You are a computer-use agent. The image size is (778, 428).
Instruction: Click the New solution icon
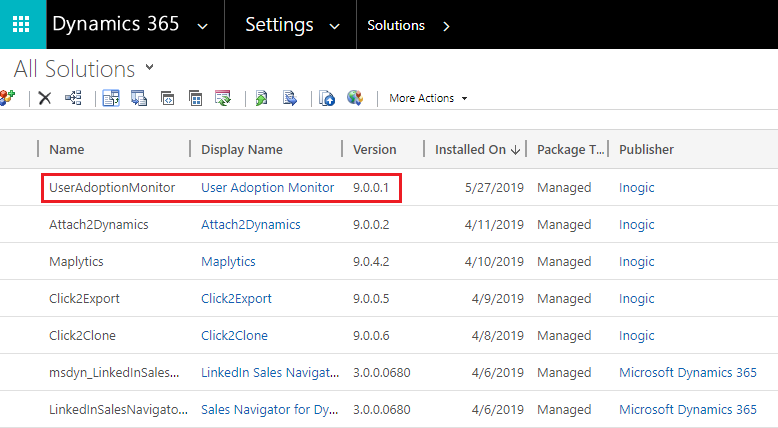pyautogui.click(x=7, y=98)
